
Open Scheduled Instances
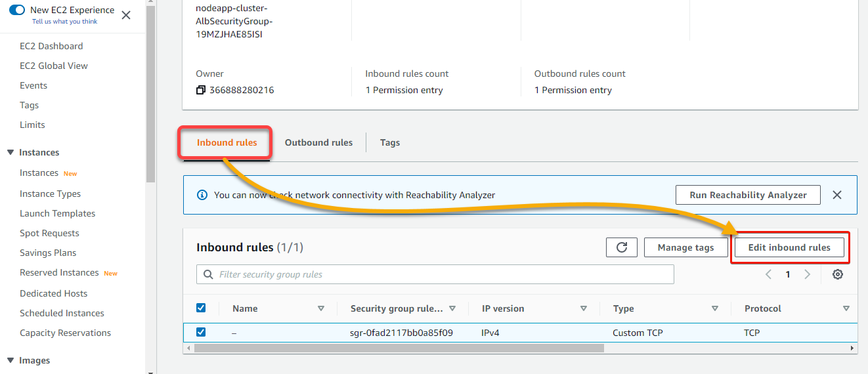[62, 313]
